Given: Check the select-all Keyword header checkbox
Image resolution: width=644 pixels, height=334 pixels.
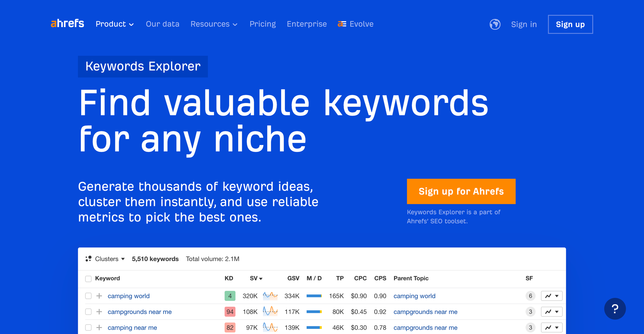Looking at the screenshot, I should click(x=88, y=279).
